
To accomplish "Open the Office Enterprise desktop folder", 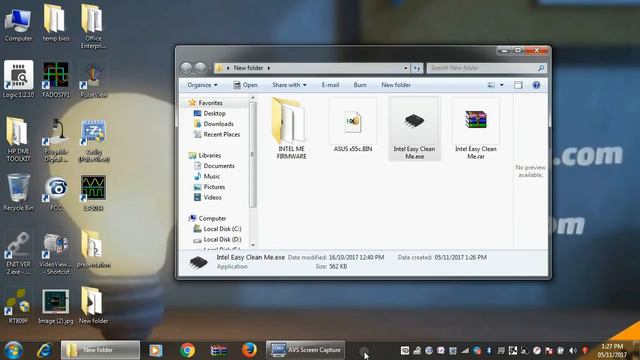I will click(93, 27).
